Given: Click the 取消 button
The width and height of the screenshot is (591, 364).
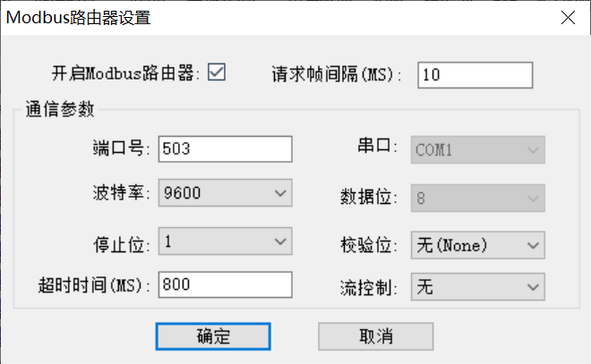Looking at the screenshot, I should (376, 336).
